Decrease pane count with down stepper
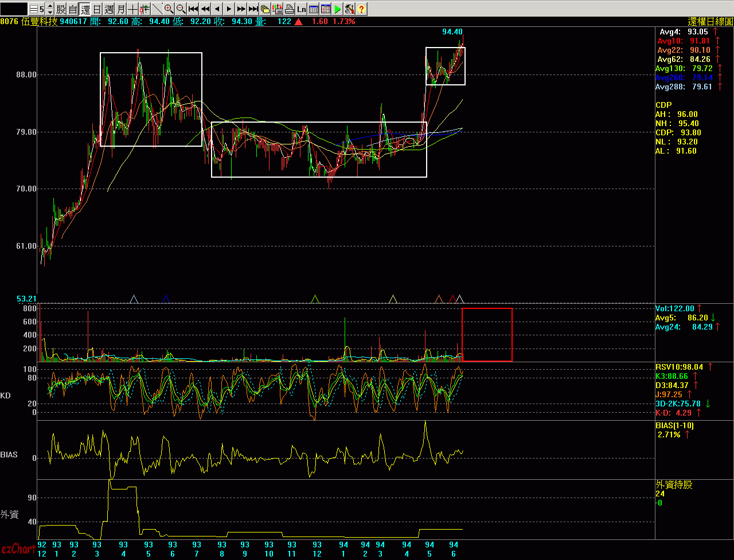This screenshot has height=560, width=734. point(50,12)
